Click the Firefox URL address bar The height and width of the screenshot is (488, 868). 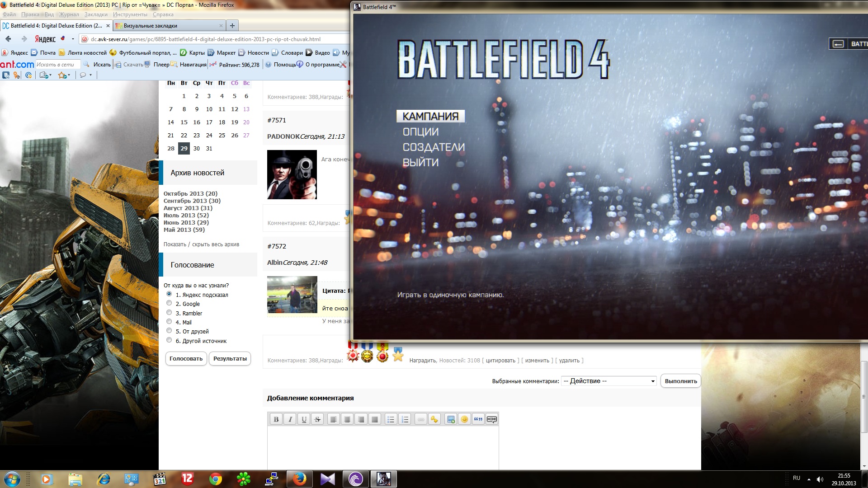click(214, 39)
